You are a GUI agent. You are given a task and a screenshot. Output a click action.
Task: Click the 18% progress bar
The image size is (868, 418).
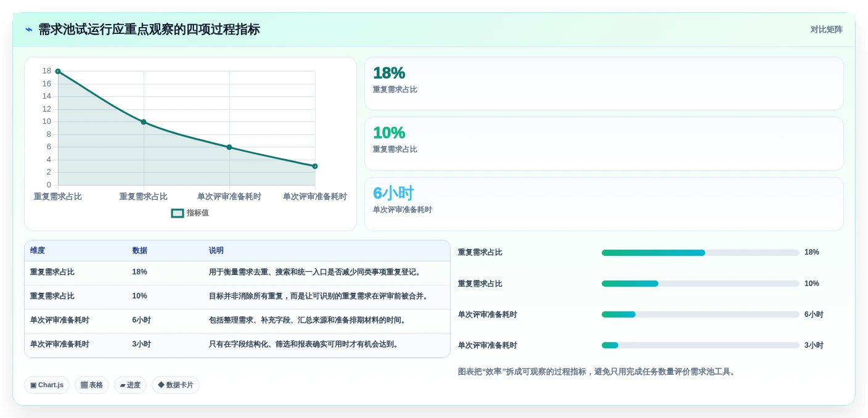coord(700,253)
